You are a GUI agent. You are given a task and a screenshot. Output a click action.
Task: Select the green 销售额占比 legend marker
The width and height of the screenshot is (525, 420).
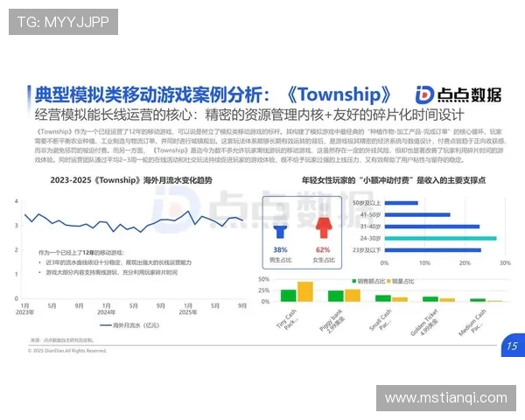pyautogui.click(x=354, y=282)
